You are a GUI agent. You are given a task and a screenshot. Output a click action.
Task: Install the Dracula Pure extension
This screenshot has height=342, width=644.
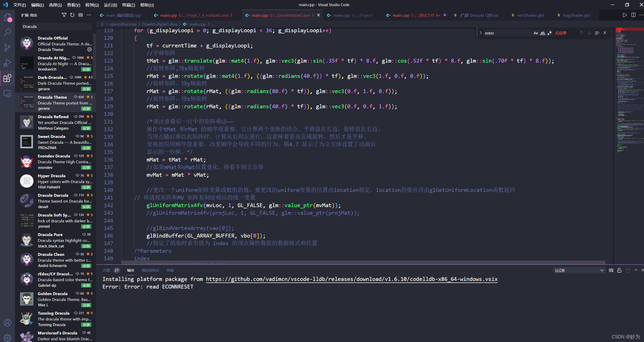86,246
